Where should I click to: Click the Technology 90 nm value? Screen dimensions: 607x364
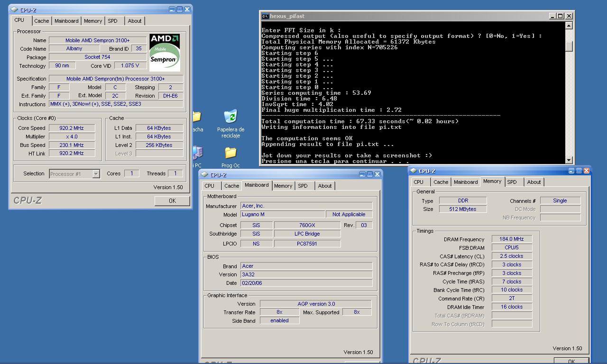tap(62, 66)
